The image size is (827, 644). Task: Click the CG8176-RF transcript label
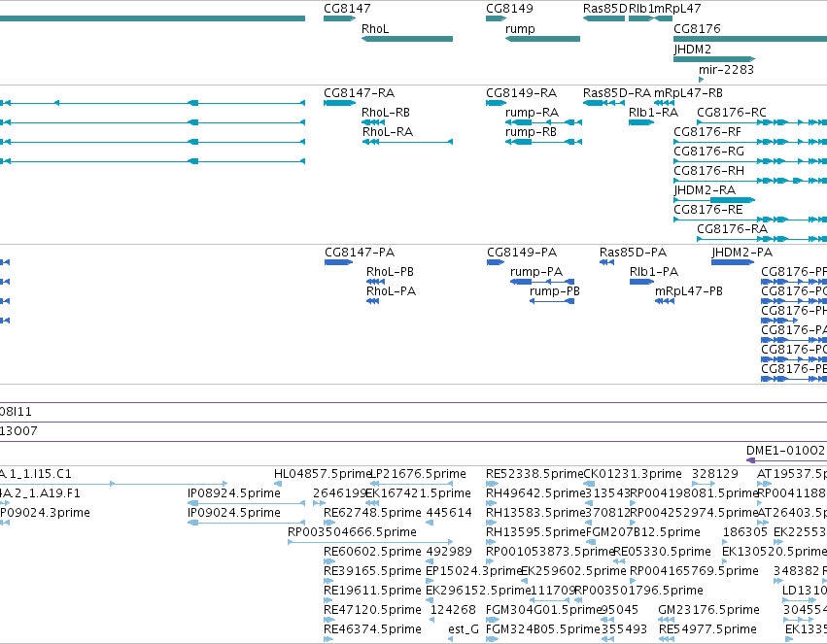coord(707,132)
